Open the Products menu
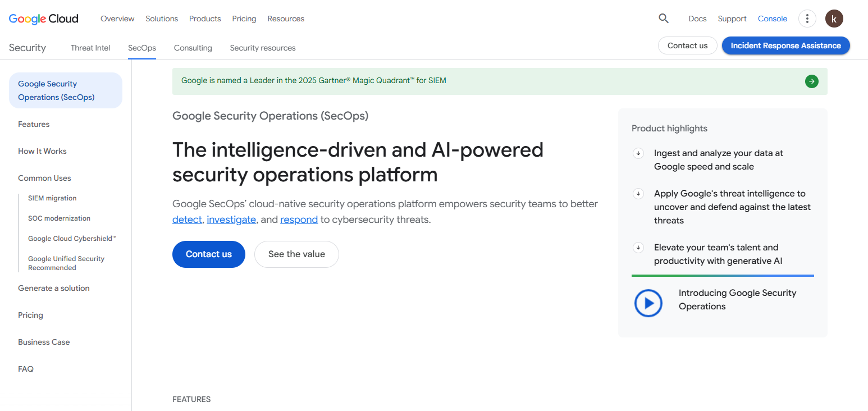The width and height of the screenshot is (868, 411). [x=205, y=19]
